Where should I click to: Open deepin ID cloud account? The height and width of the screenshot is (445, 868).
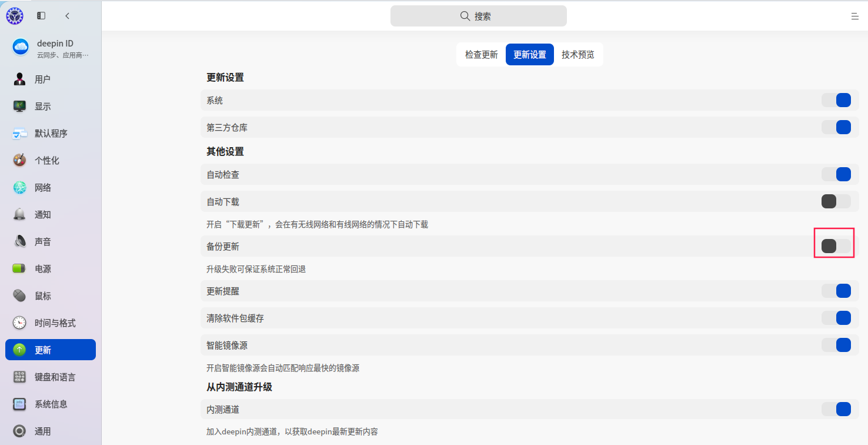(51, 48)
